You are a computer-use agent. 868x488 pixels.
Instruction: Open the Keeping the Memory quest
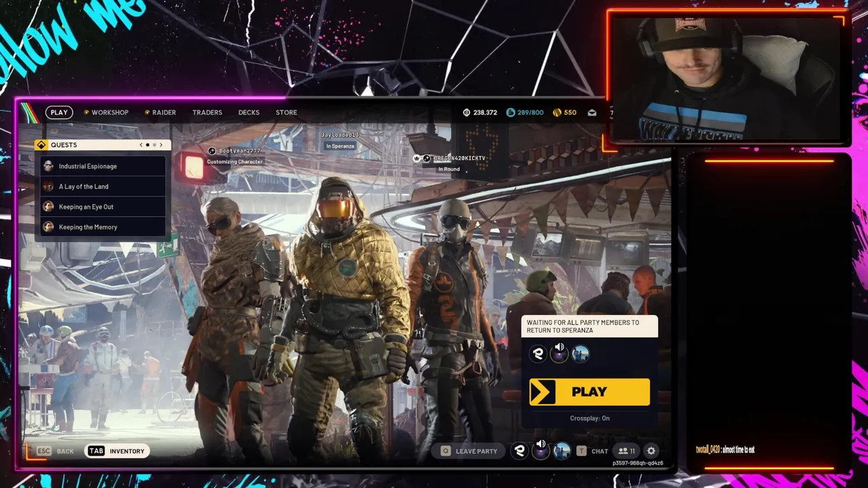tap(102, 227)
